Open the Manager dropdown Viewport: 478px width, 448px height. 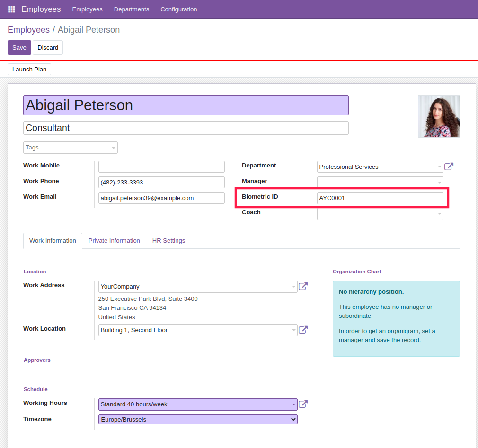(x=380, y=182)
